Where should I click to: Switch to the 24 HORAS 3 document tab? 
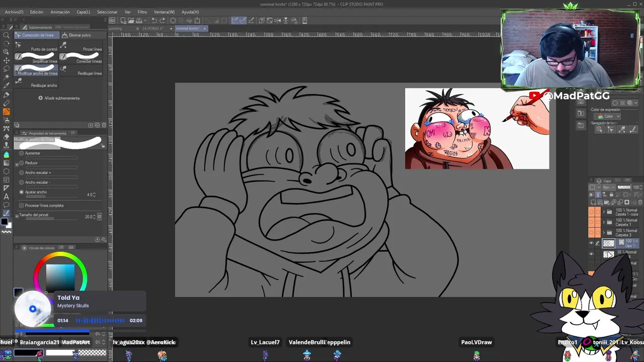click(x=152, y=28)
